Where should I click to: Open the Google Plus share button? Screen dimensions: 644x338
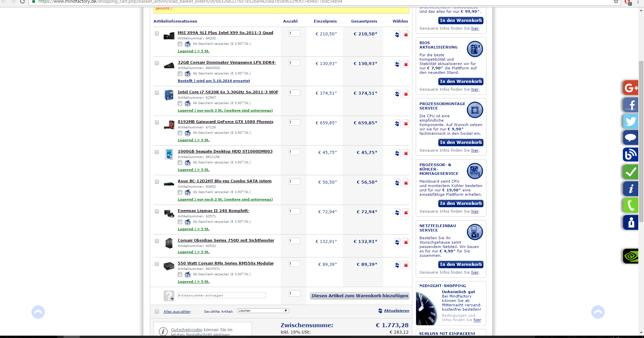tap(631, 88)
